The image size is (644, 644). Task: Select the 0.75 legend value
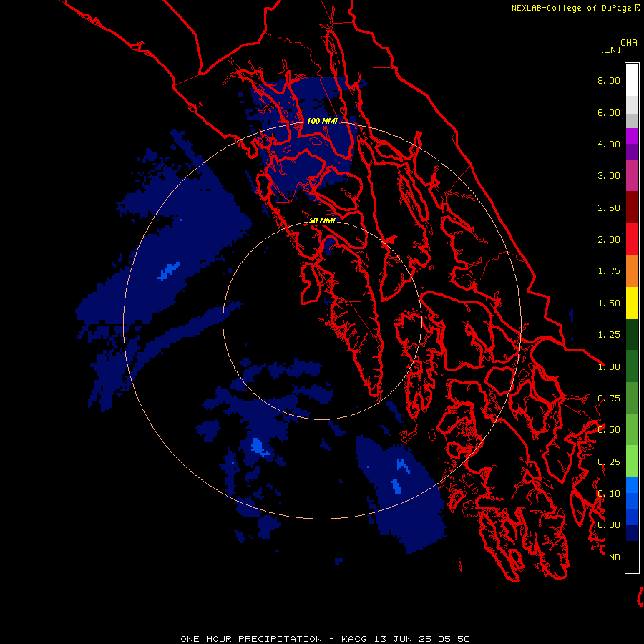tap(609, 399)
